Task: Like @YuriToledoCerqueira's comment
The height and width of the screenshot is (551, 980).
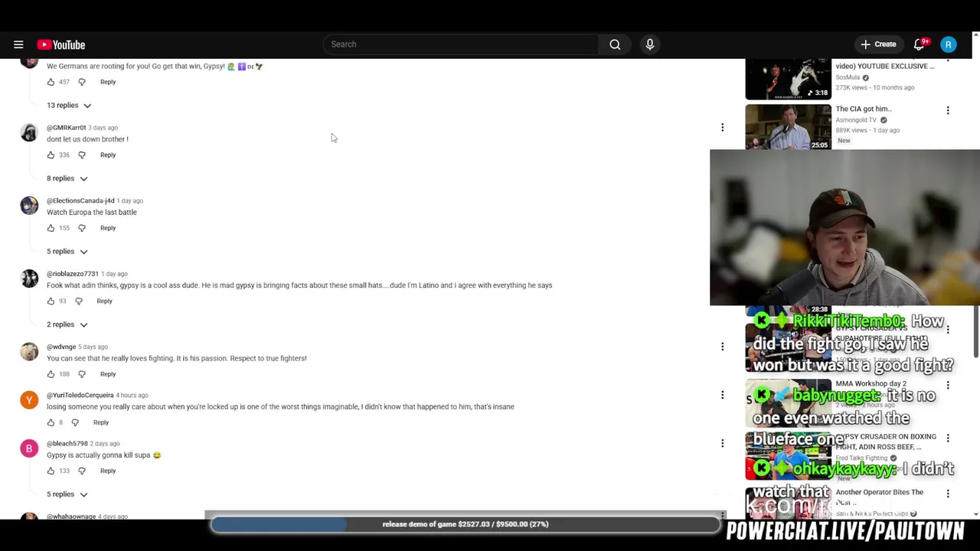Action: pyautogui.click(x=51, y=422)
